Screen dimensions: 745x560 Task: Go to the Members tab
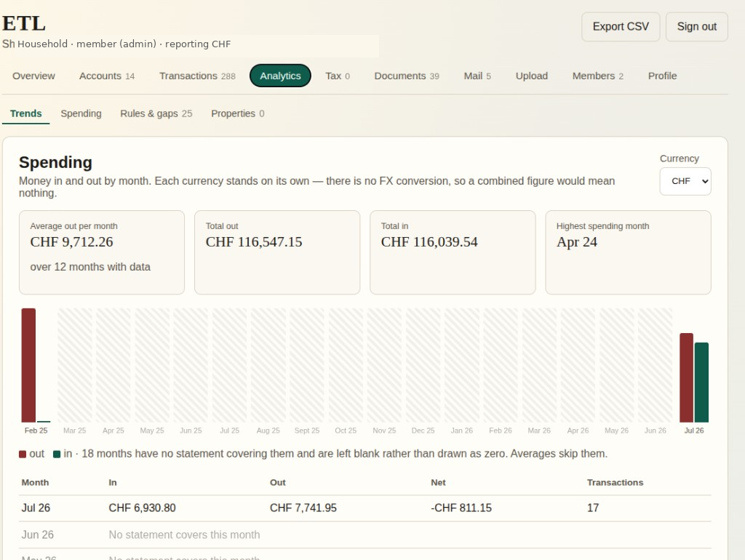coord(598,76)
